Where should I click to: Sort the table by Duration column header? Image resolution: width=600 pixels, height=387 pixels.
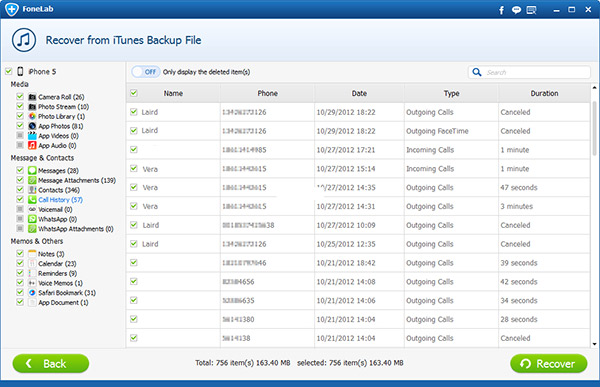click(x=544, y=93)
